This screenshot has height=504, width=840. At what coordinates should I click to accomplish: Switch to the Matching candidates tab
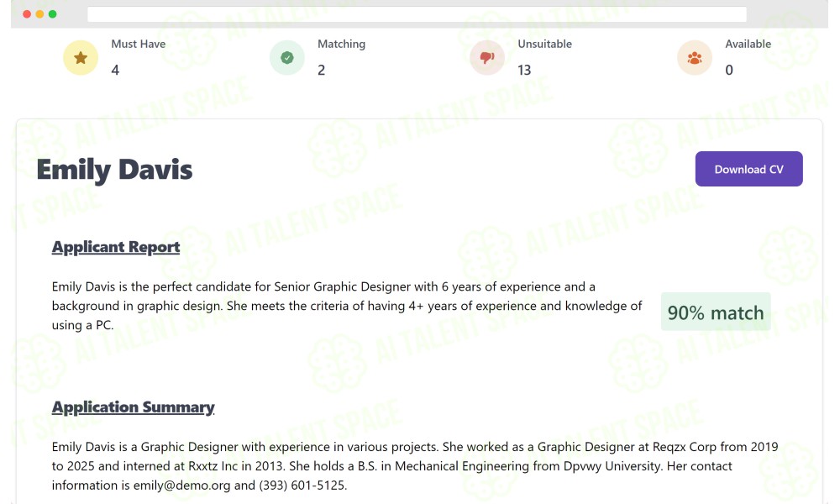pos(341,44)
